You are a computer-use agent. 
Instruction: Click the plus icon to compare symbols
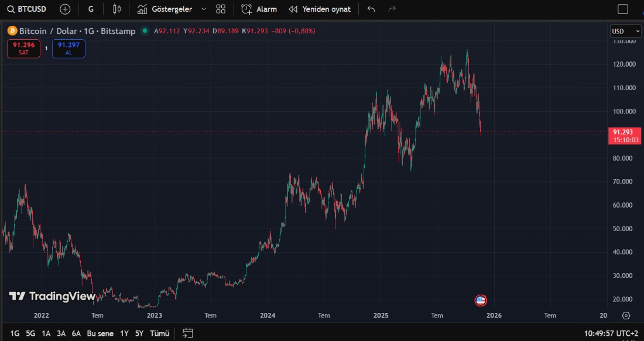point(64,9)
